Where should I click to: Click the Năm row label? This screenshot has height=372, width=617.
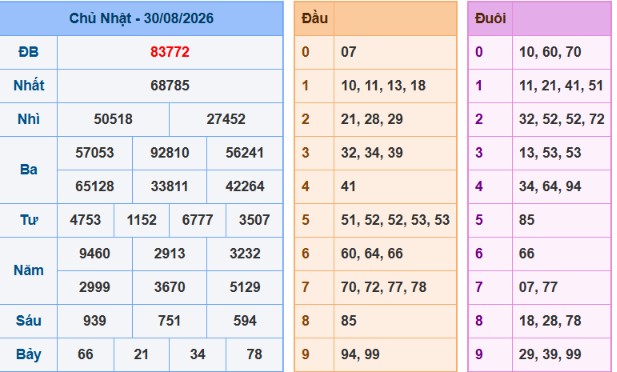click(x=28, y=270)
